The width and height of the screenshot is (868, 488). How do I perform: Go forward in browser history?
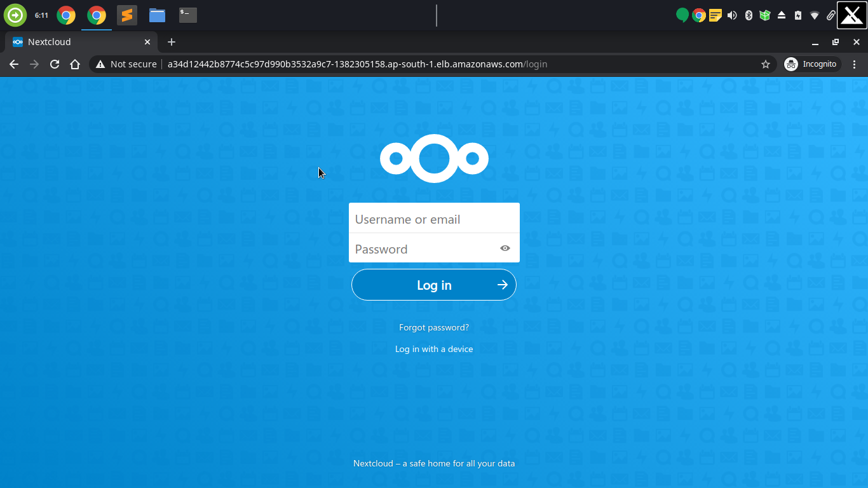click(34, 64)
